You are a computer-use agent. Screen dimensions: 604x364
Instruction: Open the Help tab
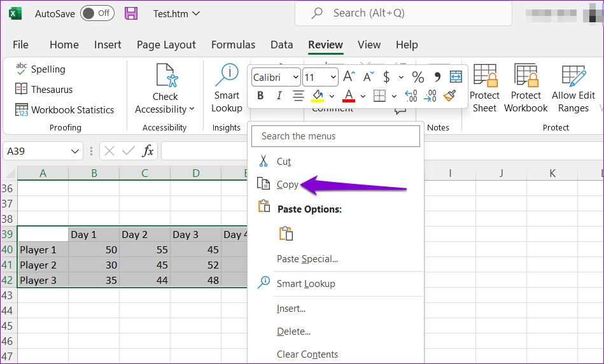point(407,45)
